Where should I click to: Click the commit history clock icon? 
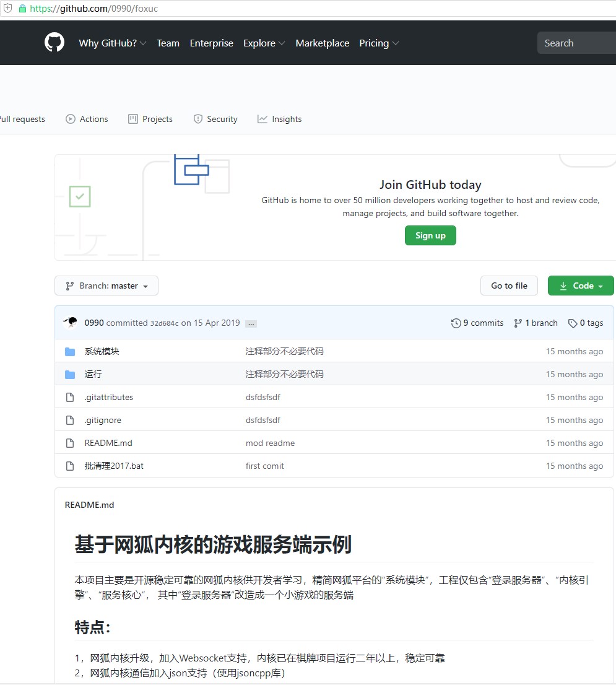click(456, 323)
